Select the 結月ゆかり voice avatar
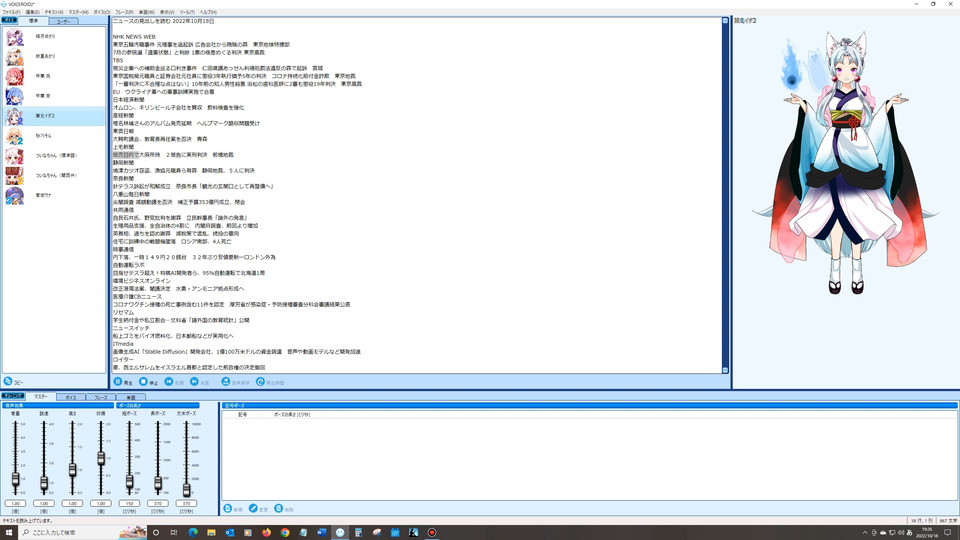Image resolution: width=960 pixels, height=540 pixels. (14, 37)
